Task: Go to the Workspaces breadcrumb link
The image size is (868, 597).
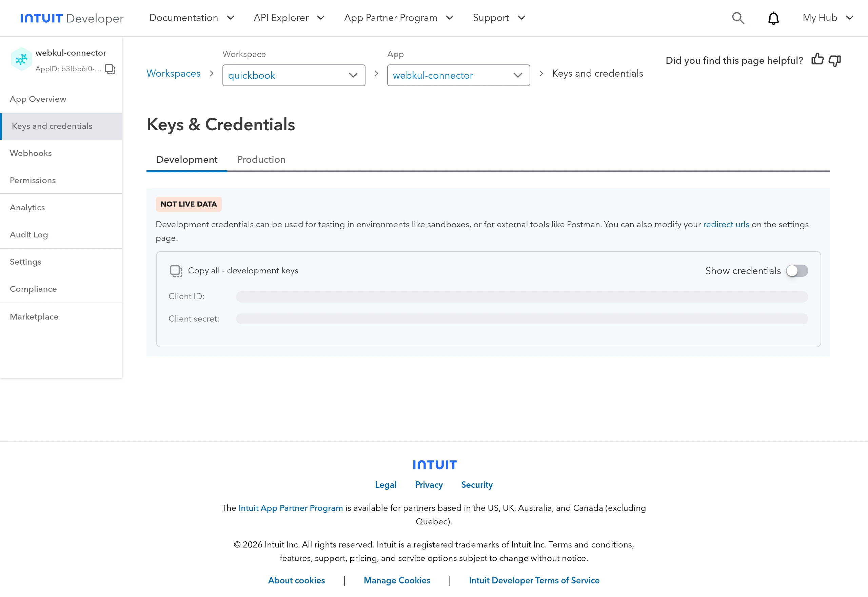Action: (173, 73)
